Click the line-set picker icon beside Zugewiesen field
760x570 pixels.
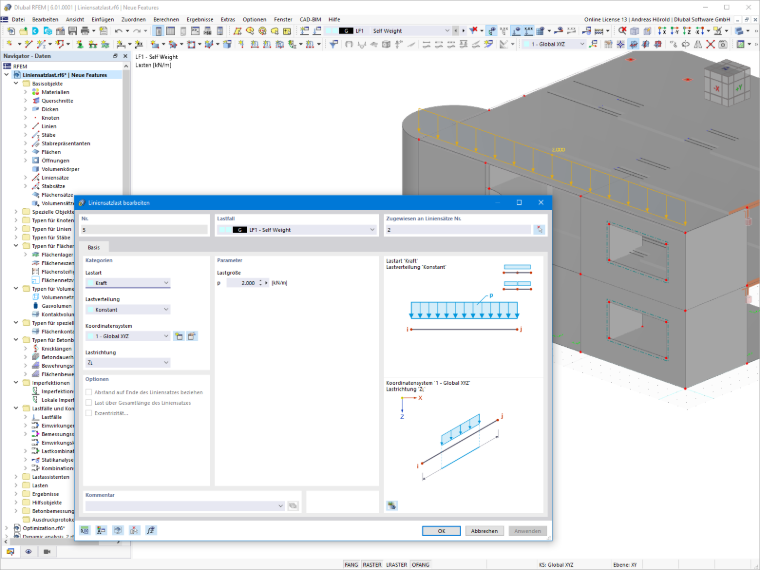539,230
